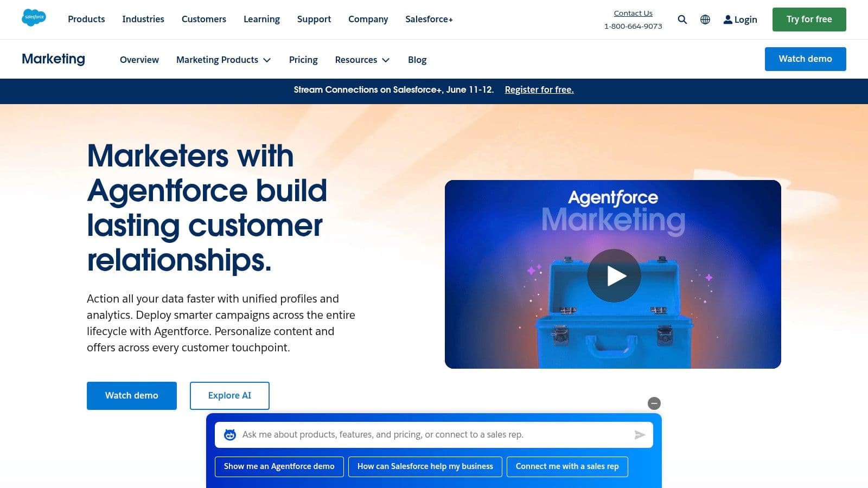The width and height of the screenshot is (868, 488).
Task: Play the Agentforce Marketing video
Action: [x=614, y=275]
